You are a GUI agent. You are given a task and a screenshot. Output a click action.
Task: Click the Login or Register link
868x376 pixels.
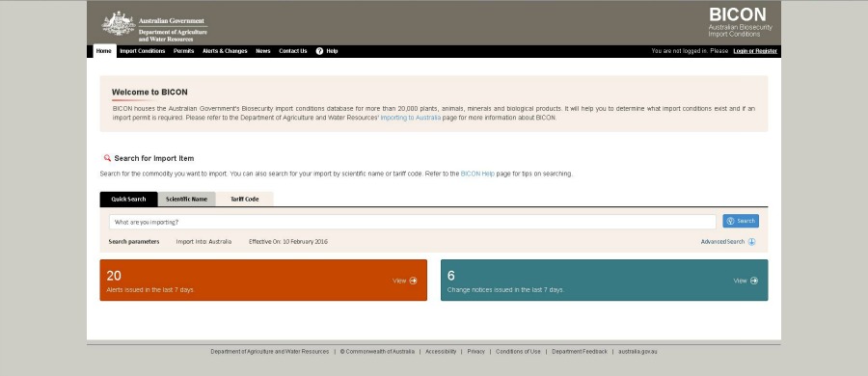[755, 51]
